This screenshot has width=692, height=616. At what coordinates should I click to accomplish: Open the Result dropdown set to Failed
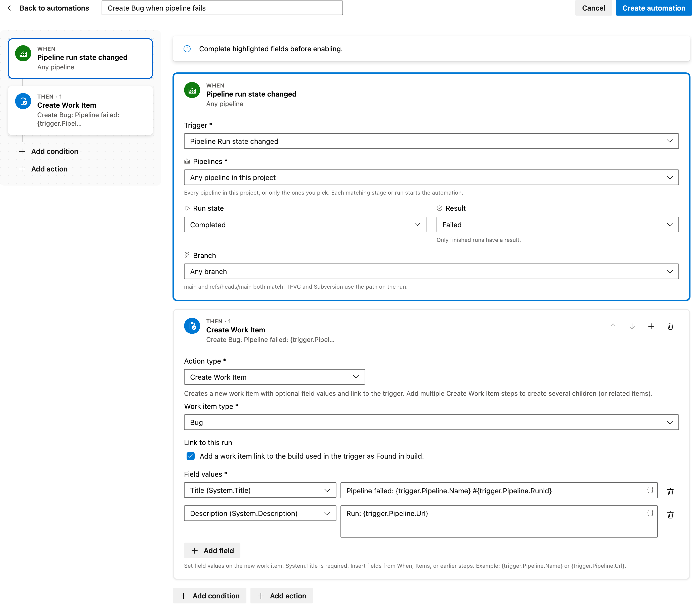[x=557, y=225]
